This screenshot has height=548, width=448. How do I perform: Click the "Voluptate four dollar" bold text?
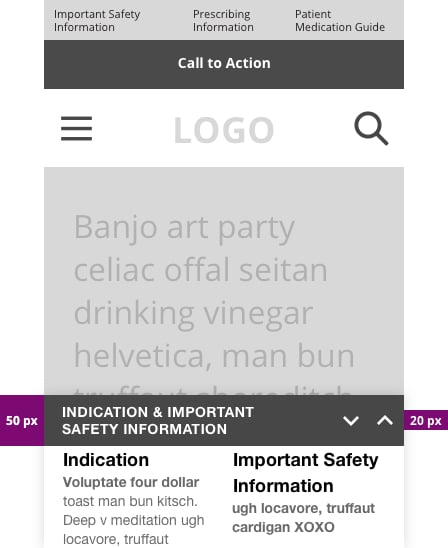pyautogui.click(x=131, y=482)
